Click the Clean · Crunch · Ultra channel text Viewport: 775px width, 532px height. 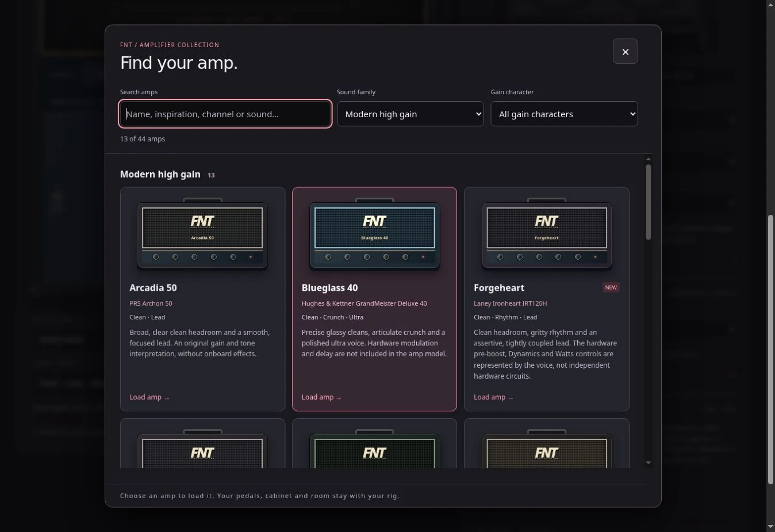tap(332, 317)
